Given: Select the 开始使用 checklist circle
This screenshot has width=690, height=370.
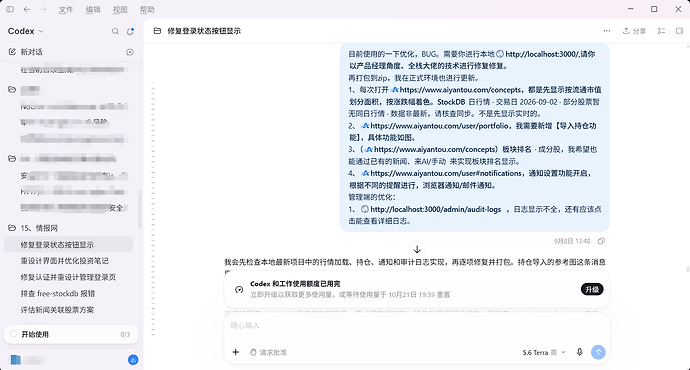Looking at the screenshot, I should click(14, 334).
